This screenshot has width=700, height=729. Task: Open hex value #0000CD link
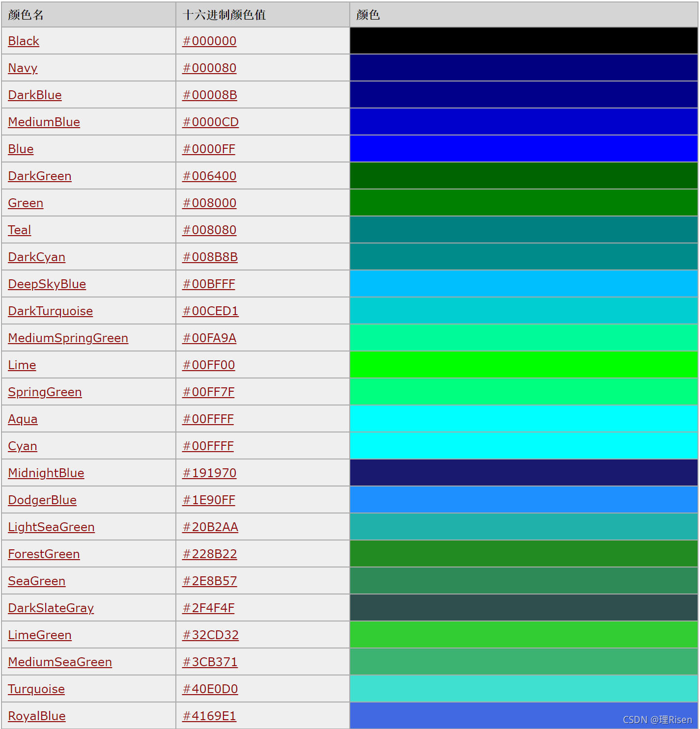point(211,122)
